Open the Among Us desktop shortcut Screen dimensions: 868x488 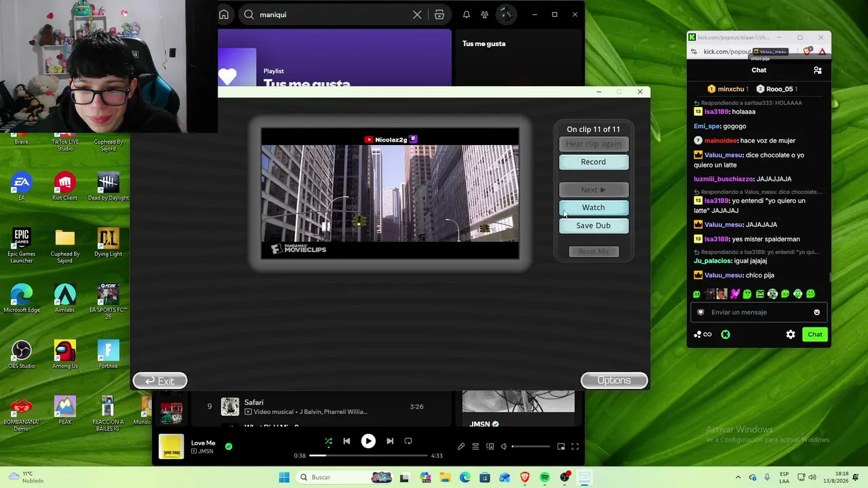[64, 354]
